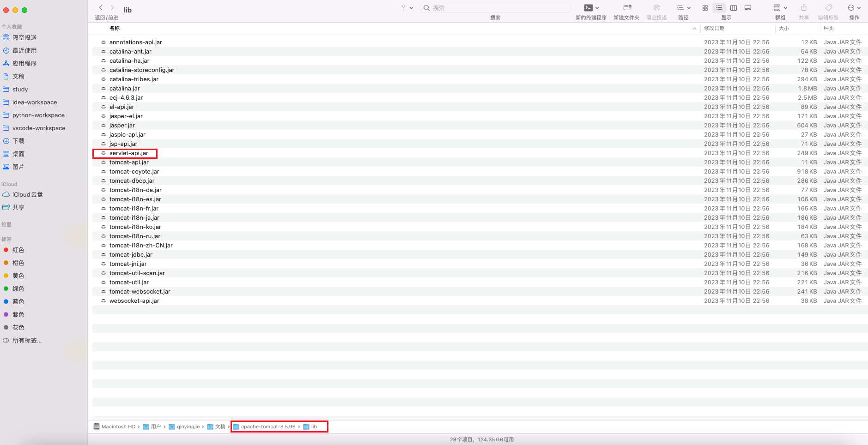
Task: Go back with the left chevron arrow
Action: tap(101, 8)
